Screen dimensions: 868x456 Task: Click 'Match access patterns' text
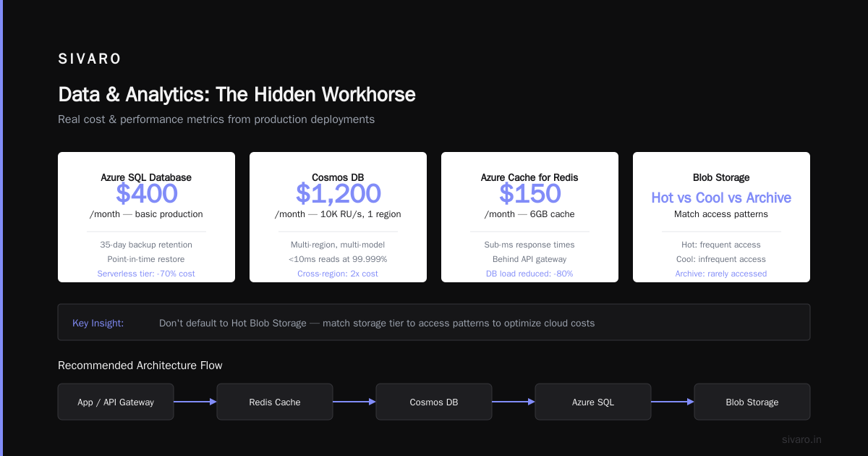(x=721, y=214)
